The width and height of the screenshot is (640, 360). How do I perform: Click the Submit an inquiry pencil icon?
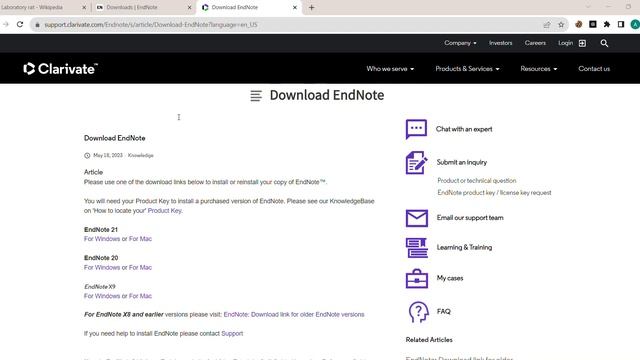(x=416, y=162)
